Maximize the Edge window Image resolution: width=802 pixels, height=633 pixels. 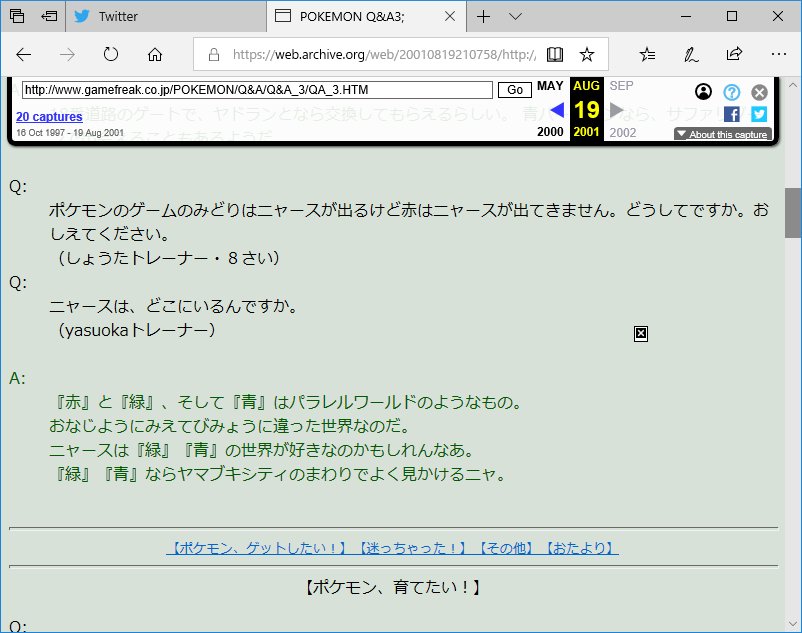point(732,16)
